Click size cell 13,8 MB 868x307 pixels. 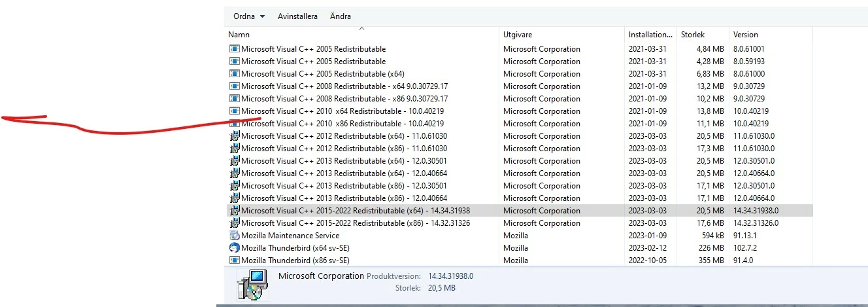[x=710, y=111]
